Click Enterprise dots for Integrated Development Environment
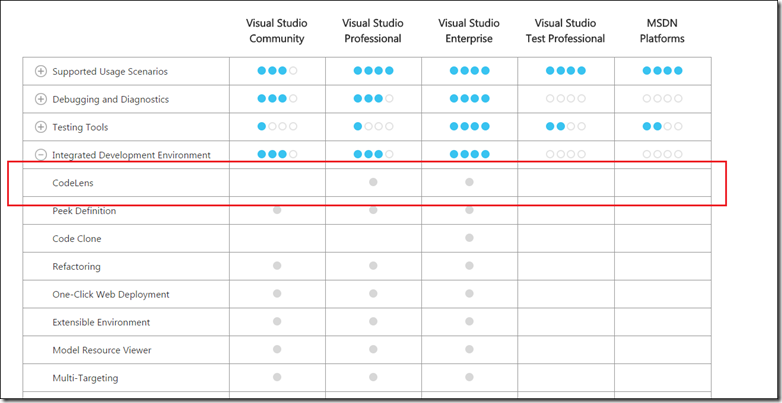This screenshot has height=403, width=782. pos(470,155)
